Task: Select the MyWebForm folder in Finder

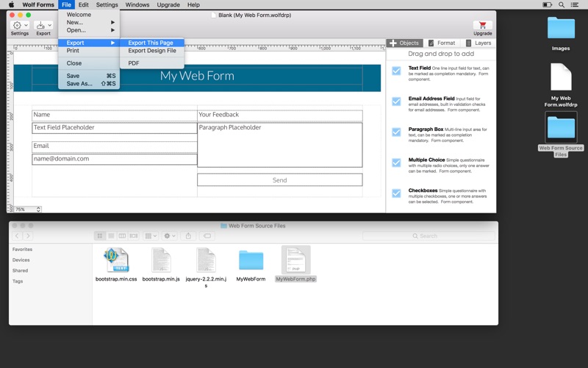Action: tap(251, 260)
